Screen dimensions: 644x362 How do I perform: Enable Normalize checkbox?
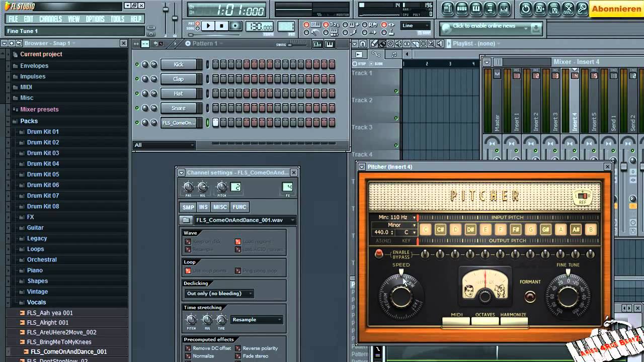click(x=188, y=356)
